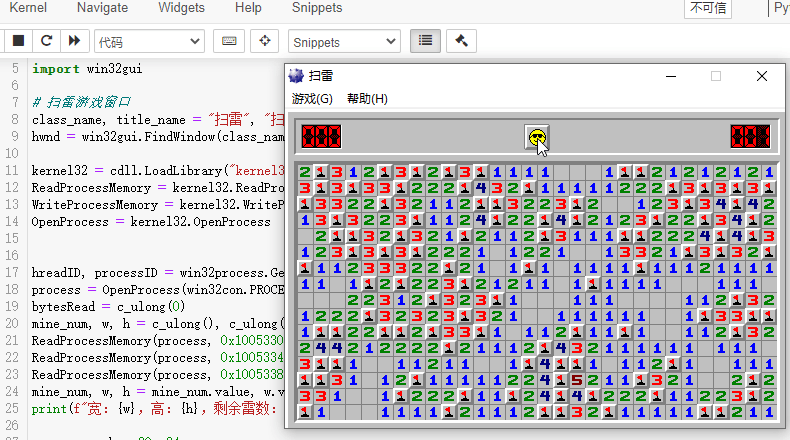
Task: Click the line starting 'kernel32 = cdll.LoadLibrary'
Action: (x=158, y=170)
